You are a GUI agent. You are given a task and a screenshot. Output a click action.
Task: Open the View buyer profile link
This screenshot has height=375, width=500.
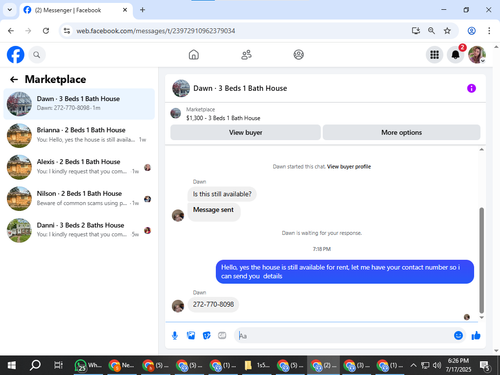point(349,167)
